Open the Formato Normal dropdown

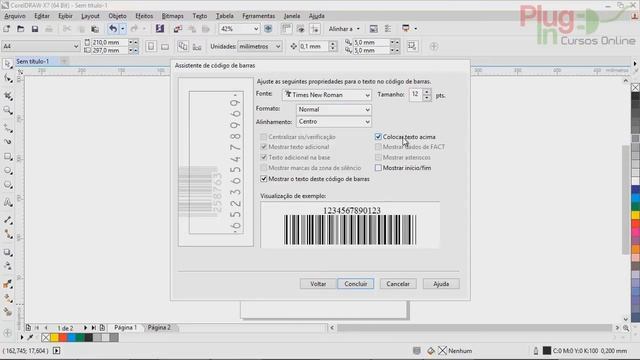point(334,109)
